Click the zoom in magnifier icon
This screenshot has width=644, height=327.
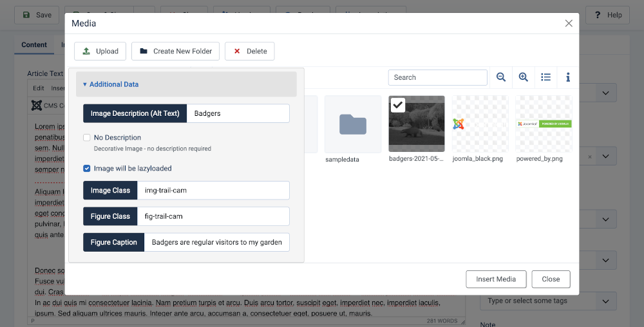(524, 77)
